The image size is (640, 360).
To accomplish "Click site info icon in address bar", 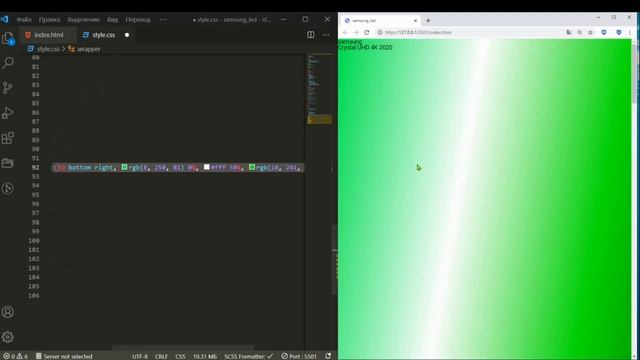I will [x=380, y=32].
